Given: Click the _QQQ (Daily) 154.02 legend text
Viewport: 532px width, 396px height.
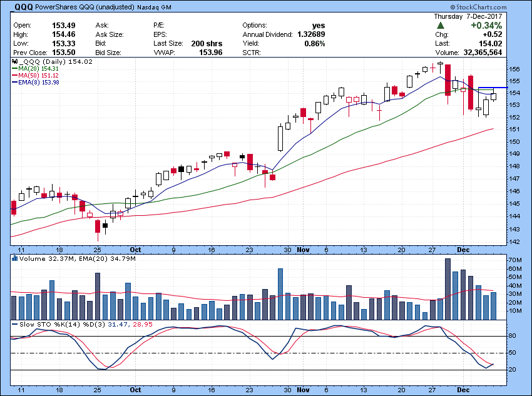Looking at the screenshot, I should (56, 62).
